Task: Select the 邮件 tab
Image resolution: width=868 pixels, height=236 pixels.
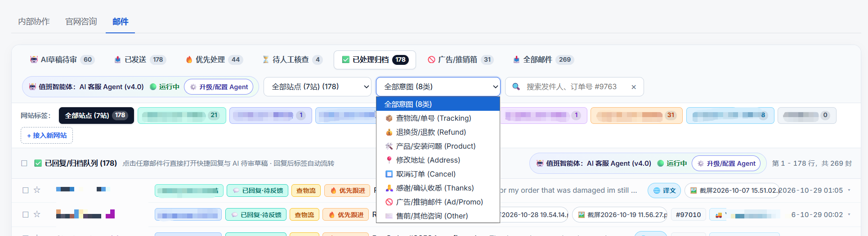Action: click(121, 22)
